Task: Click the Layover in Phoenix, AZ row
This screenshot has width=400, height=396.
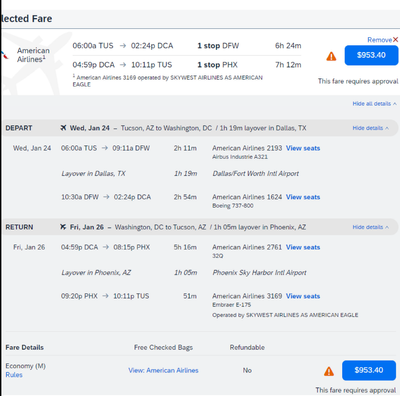Action: click(184, 272)
